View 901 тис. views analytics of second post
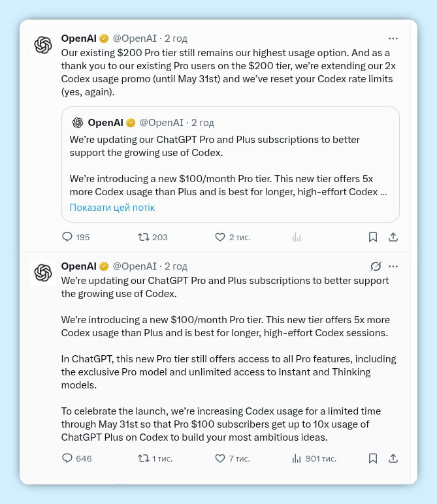The height and width of the screenshot is (504, 437). point(296,458)
